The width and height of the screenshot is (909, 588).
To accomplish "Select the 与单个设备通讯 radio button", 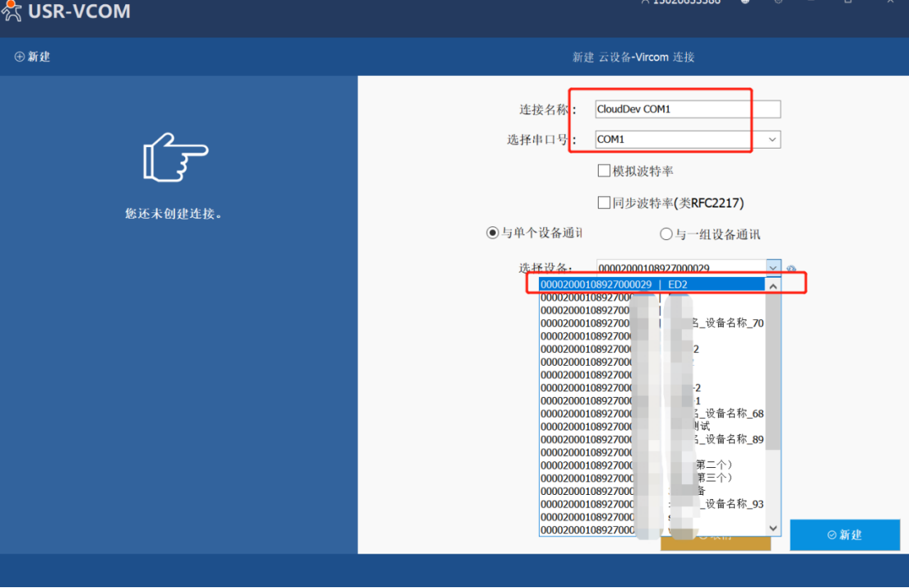I will (492, 234).
